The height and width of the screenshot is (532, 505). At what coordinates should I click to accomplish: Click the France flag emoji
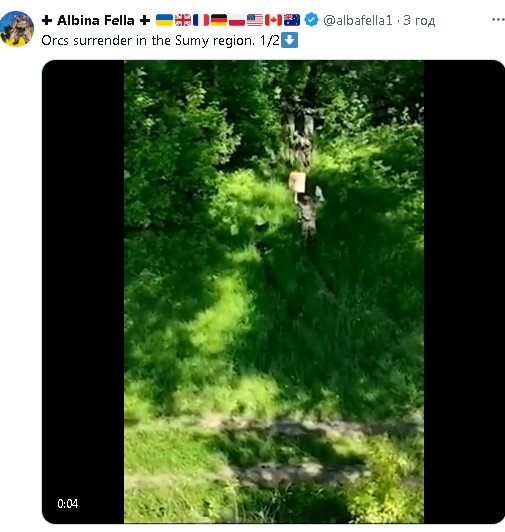coord(201,20)
